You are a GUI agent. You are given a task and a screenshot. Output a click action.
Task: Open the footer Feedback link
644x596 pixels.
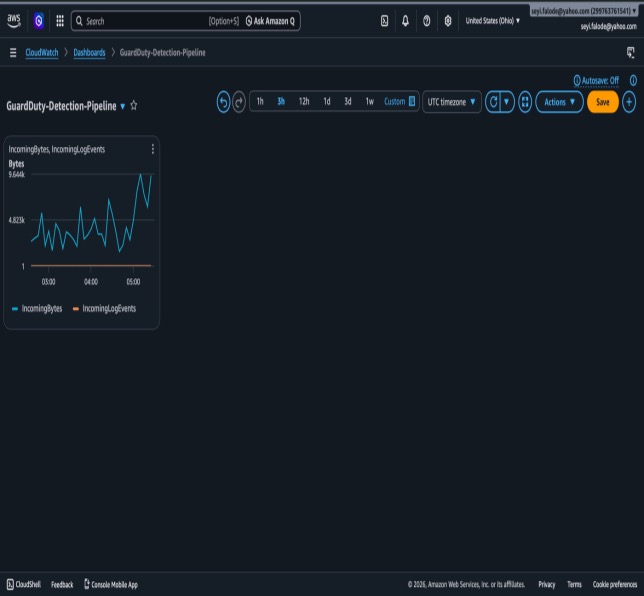coord(62,584)
